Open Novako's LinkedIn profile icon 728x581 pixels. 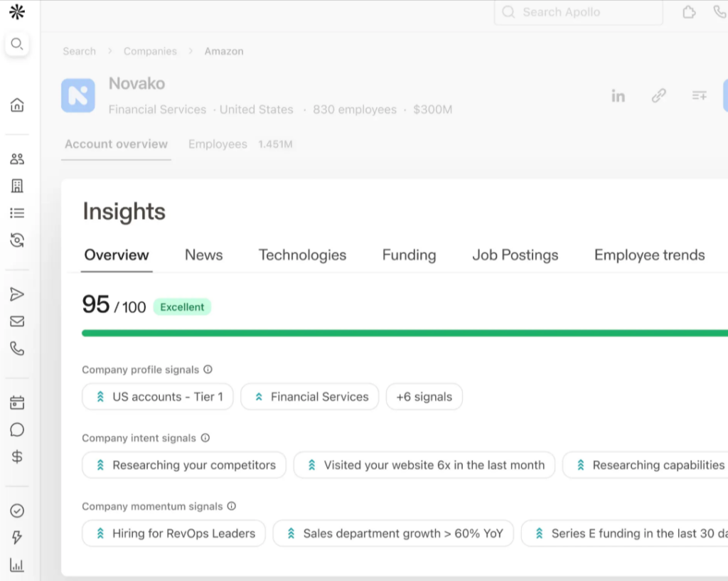618,95
